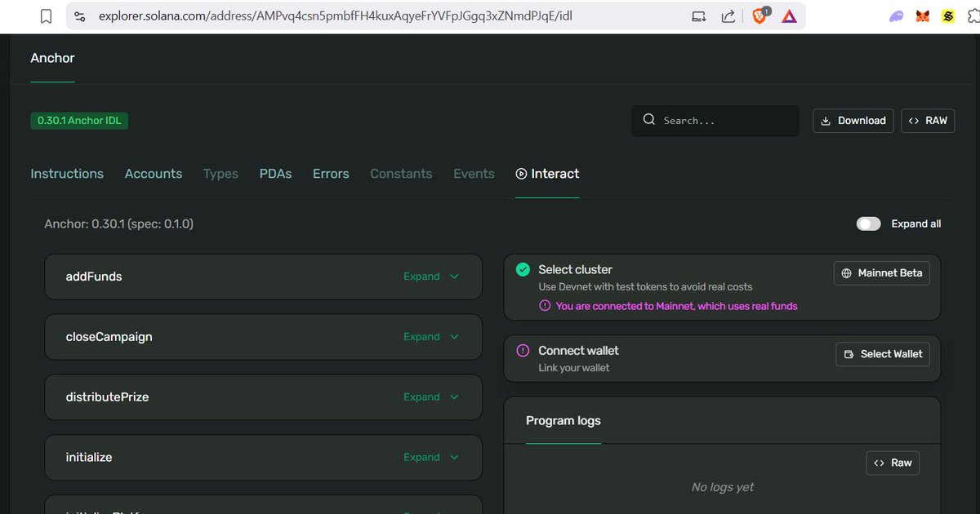The width and height of the screenshot is (980, 514).
Task: Click the 'No logs yet' message
Action: click(723, 487)
